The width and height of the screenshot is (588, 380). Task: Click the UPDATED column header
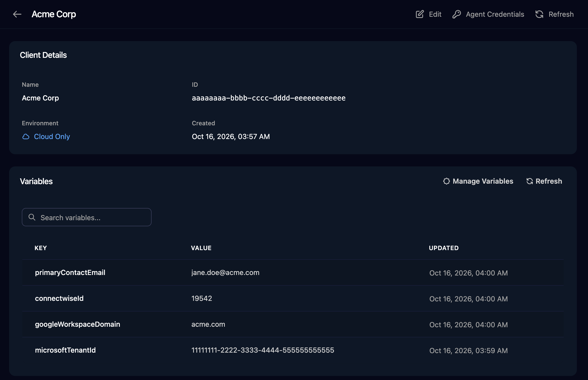[x=444, y=248]
